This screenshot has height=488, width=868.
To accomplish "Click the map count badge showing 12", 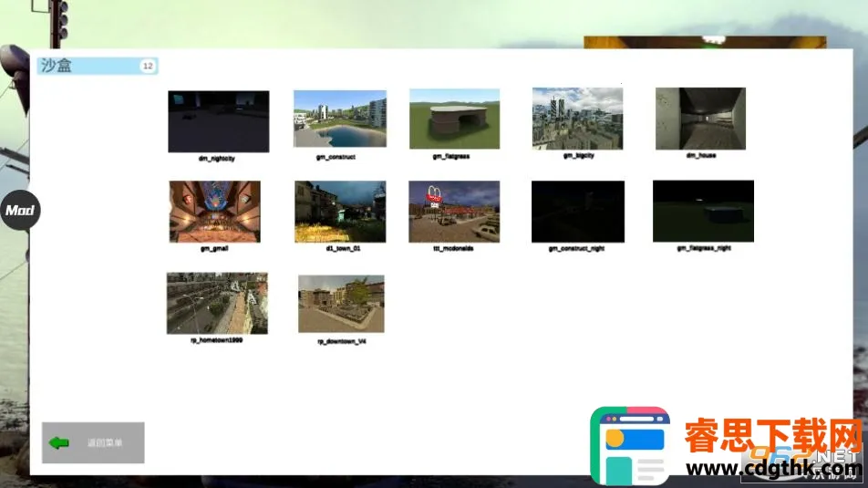I will 148,66.
